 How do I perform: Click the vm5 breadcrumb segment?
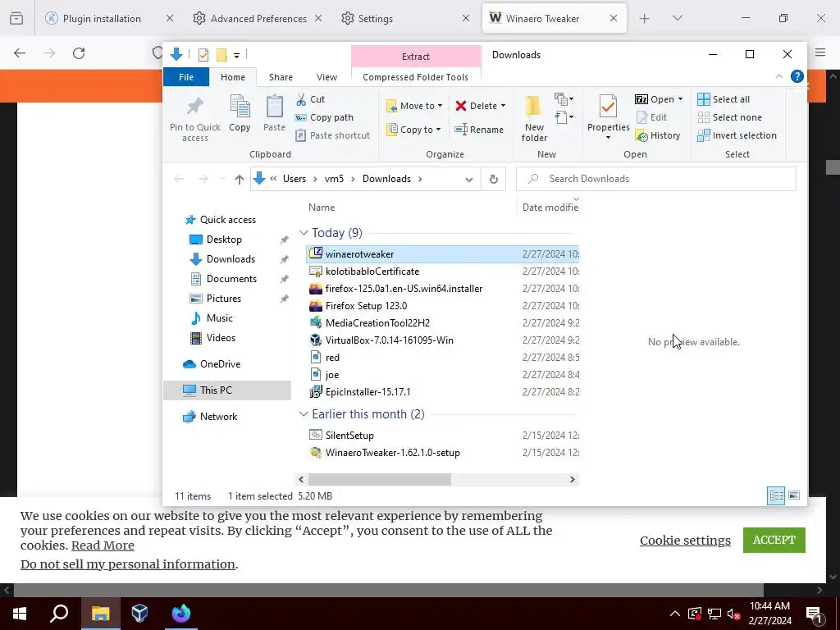pyautogui.click(x=334, y=179)
